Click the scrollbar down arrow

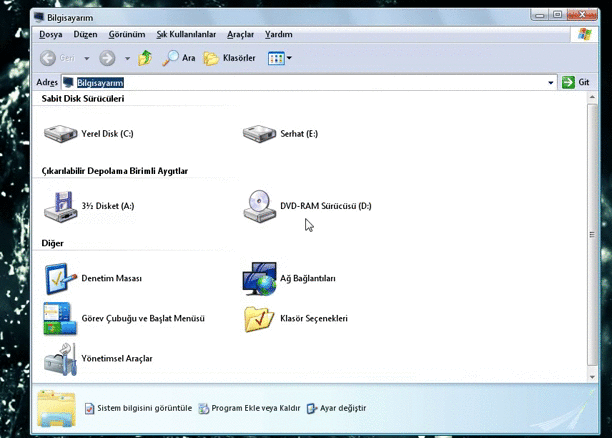pos(592,377)
